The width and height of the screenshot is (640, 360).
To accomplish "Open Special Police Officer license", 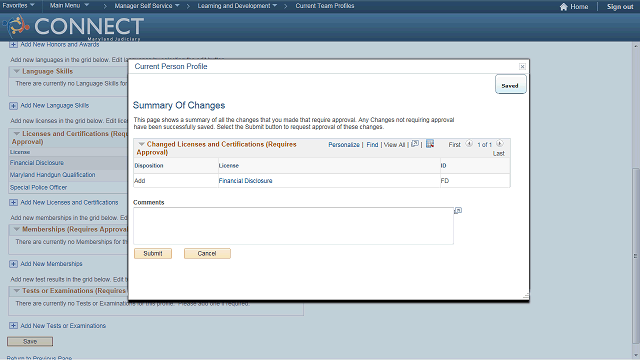I will point(38,188).
